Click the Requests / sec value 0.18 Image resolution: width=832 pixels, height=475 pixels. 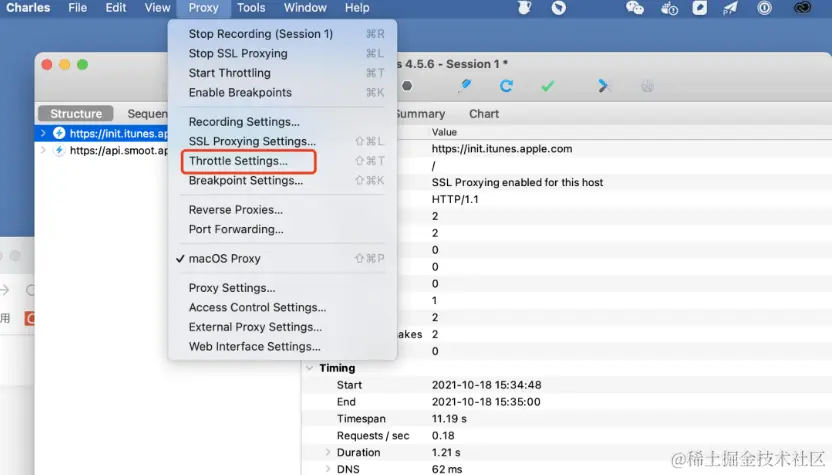tap(443, 436)
